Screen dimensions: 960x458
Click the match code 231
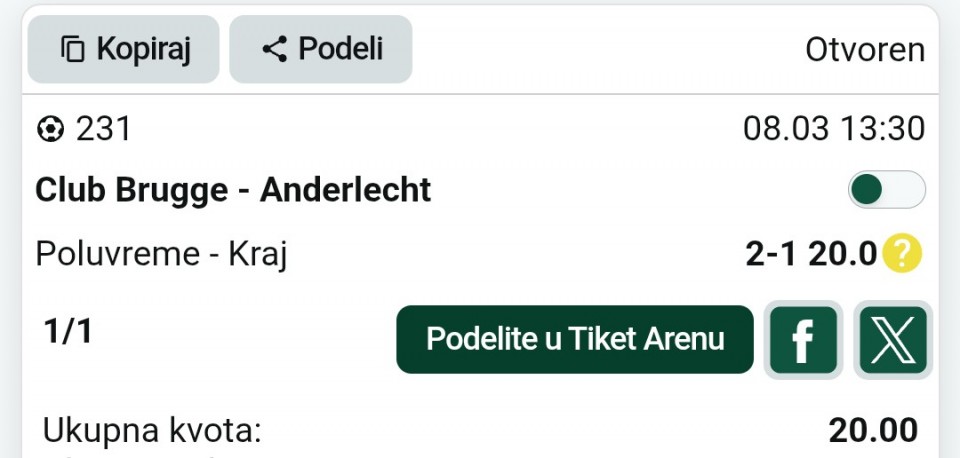pyautogui.click(x=104, y=130)
